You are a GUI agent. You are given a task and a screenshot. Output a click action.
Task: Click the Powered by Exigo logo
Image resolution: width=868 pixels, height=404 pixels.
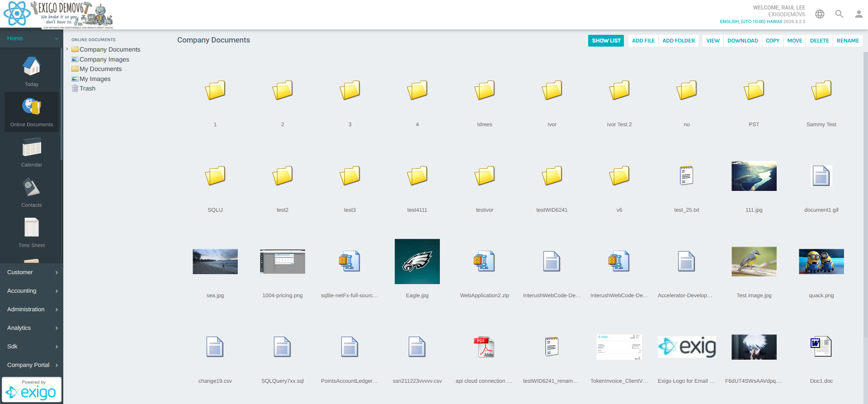(x=32, y=390)
